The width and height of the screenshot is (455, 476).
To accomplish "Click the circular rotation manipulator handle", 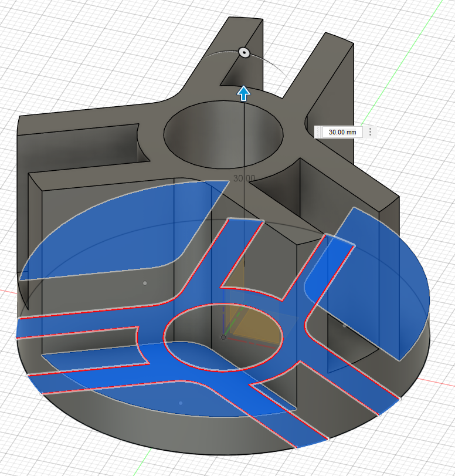I will (x=244, y=52).
